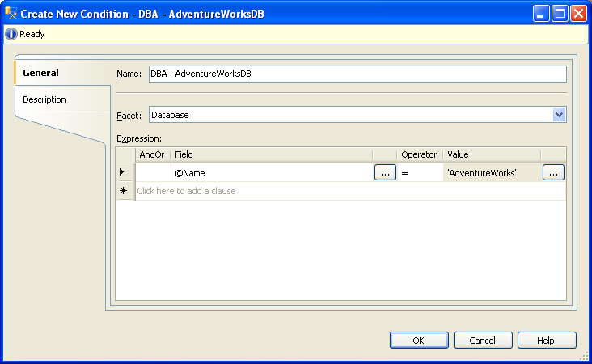
Task: Maximize the Create New Condition window
Action: (560, 14)
